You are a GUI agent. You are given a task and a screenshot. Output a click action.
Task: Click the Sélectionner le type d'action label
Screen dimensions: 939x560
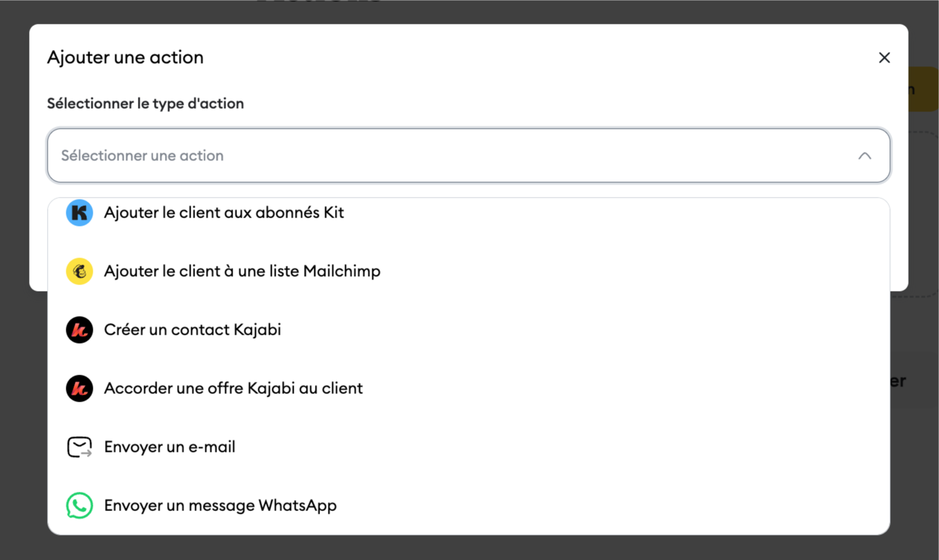146,104
